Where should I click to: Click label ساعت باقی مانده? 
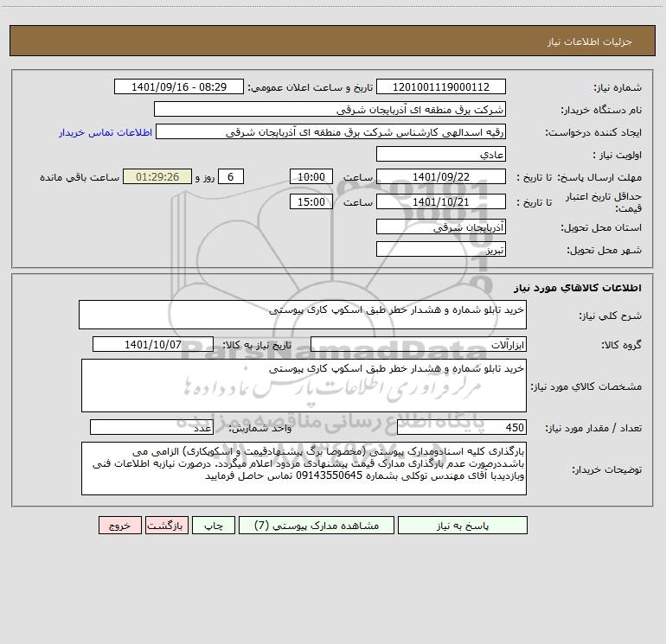click(x=80, y=177)
